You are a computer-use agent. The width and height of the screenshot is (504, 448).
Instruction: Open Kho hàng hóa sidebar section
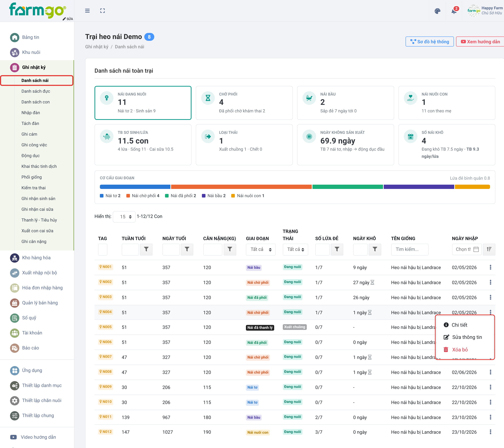36,257
